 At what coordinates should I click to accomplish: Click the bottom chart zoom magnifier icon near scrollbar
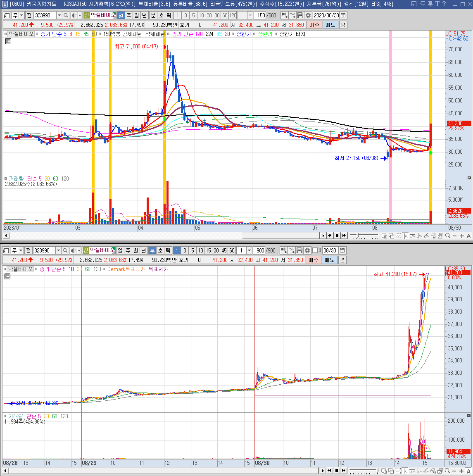coord(448,471)
